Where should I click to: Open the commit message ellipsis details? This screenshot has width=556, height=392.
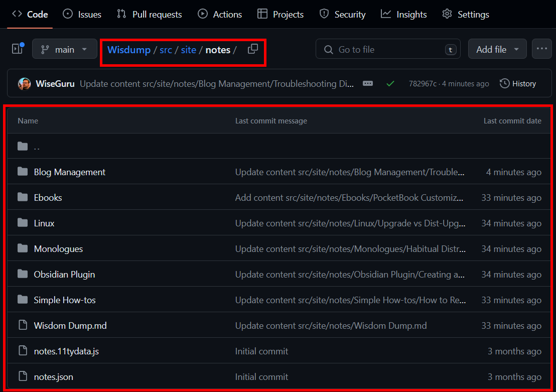click(x=368, y=84)
